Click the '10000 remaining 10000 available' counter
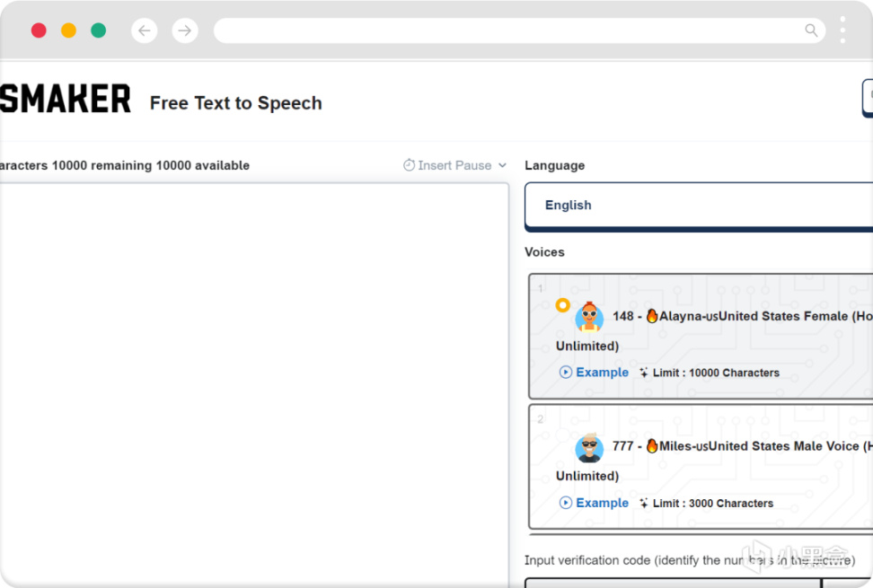Viewport: 873px width, 588px height. tap(150, 165)
